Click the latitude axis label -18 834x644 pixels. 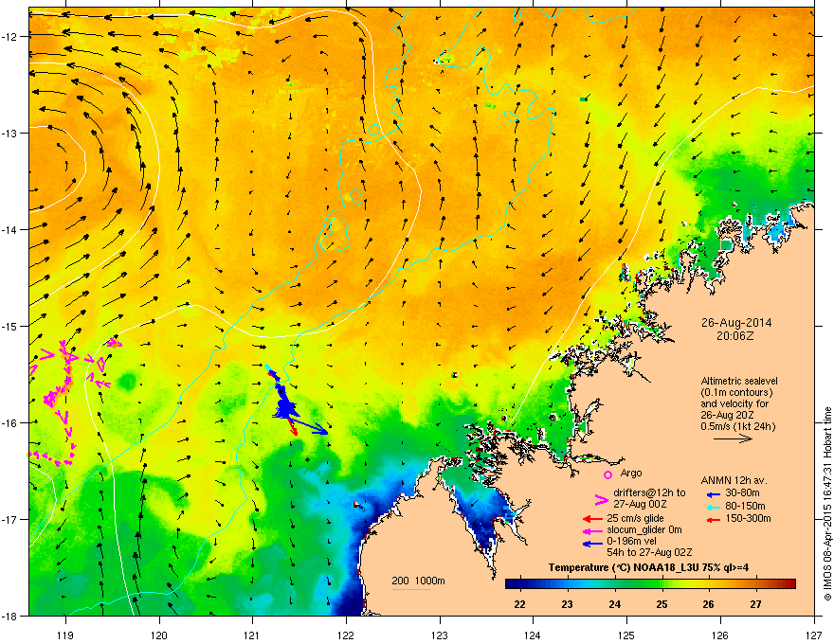coord(9,616)
